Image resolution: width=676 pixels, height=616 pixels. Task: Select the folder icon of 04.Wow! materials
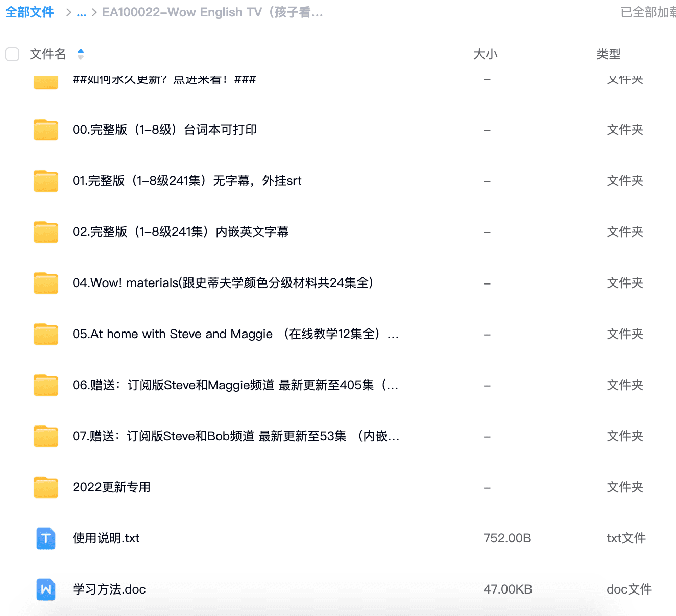[x=45, y=282]
